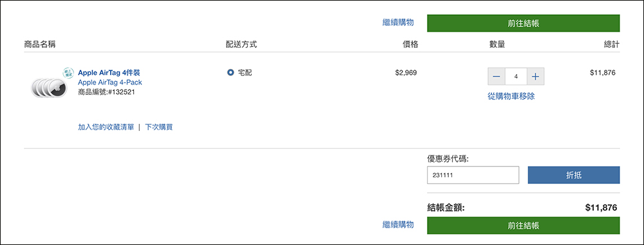Select the 宅配 delivery radio button
This screenshot has width=644, height=245.
pyautogui.click(x=231, y=73)
